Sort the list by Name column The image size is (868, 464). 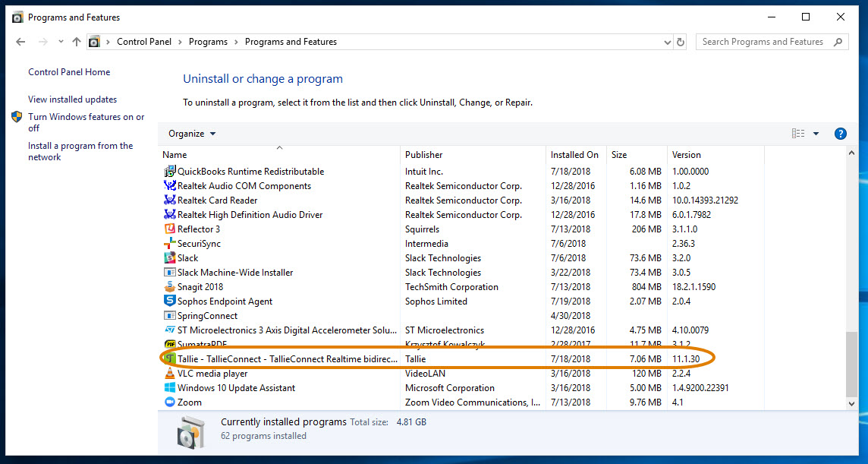pyautogui.click(x=279, y=155)
